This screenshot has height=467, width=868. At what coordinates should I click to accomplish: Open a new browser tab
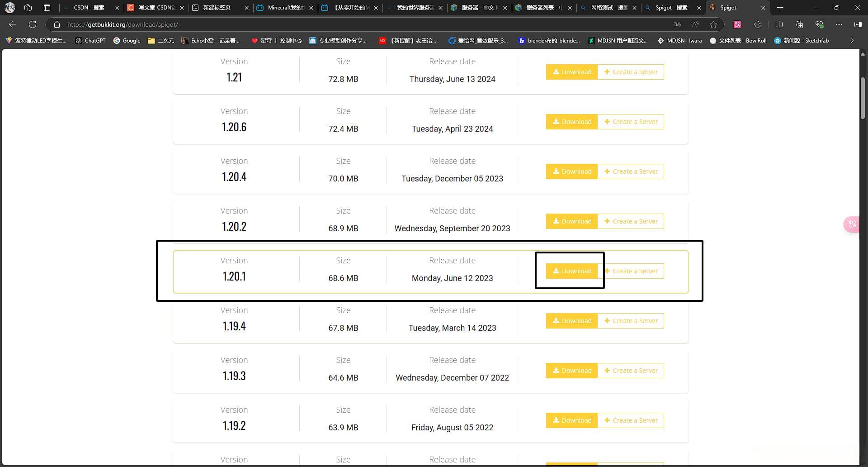[x=780, y=8]
